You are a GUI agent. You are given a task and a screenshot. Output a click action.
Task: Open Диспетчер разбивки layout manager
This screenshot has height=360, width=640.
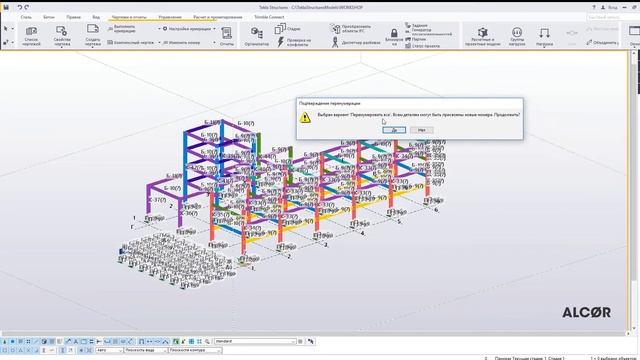[x=355, y=42]
